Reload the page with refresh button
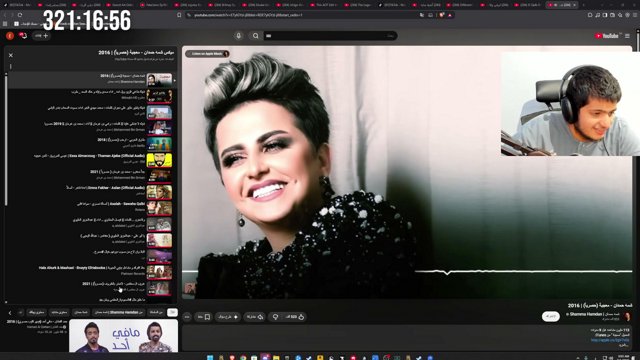640x360 pixels. click(x=20, y=15)
